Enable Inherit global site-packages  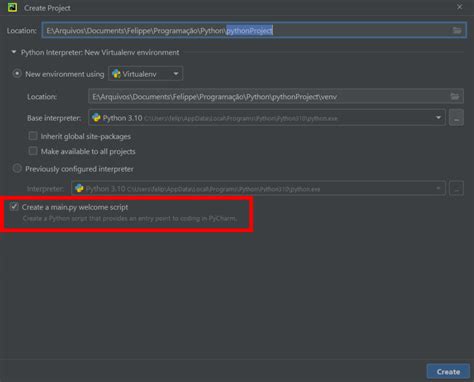[33, 136]
